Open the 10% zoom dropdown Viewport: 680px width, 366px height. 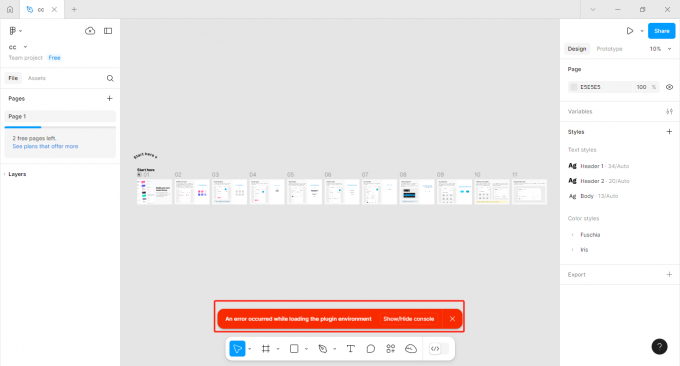(x=660, y=49)
